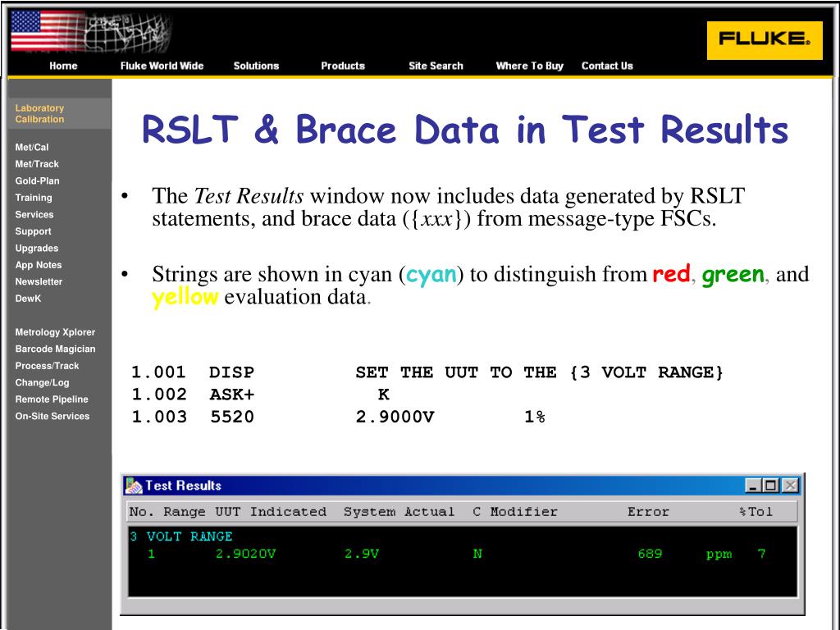840x630 pixels.
Task: Click procedure step '1.002 ASK+'
Action: tap(193, 395)
